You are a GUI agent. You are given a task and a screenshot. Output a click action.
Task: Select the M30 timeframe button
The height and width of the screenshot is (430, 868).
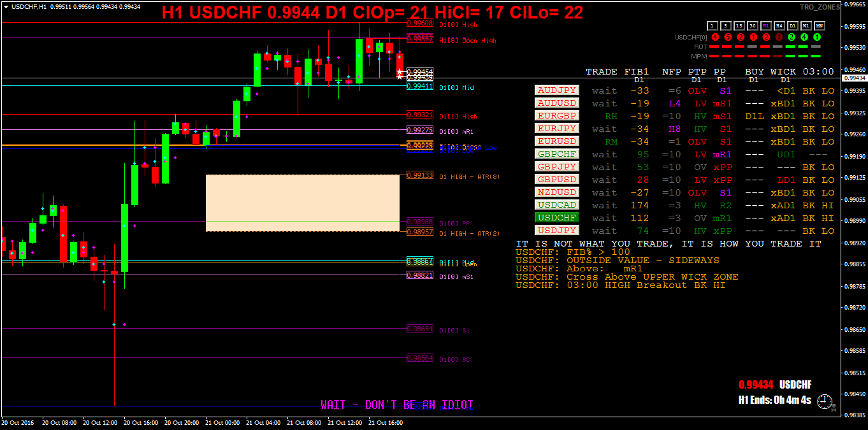(x=752, y=26)
